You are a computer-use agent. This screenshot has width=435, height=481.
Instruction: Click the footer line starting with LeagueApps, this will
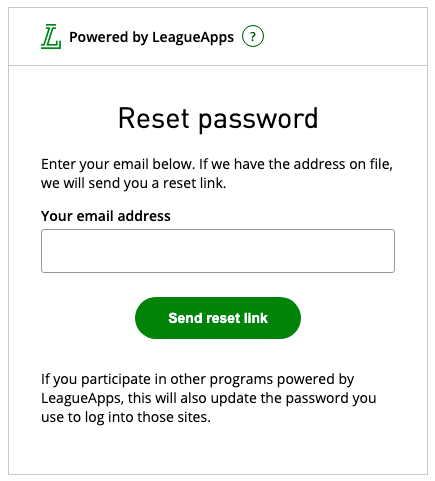coord(209,398)
